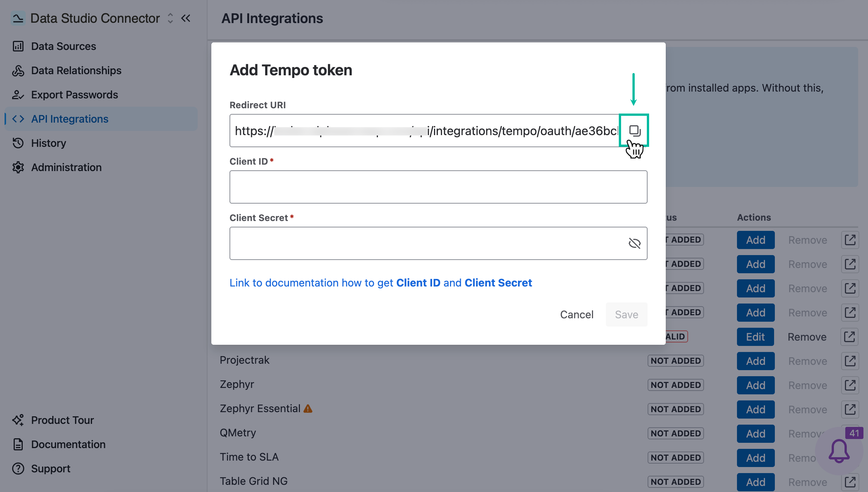Click the Projectrak integration name
Viewport: 868px width, 492px height.
coord(244,360)
